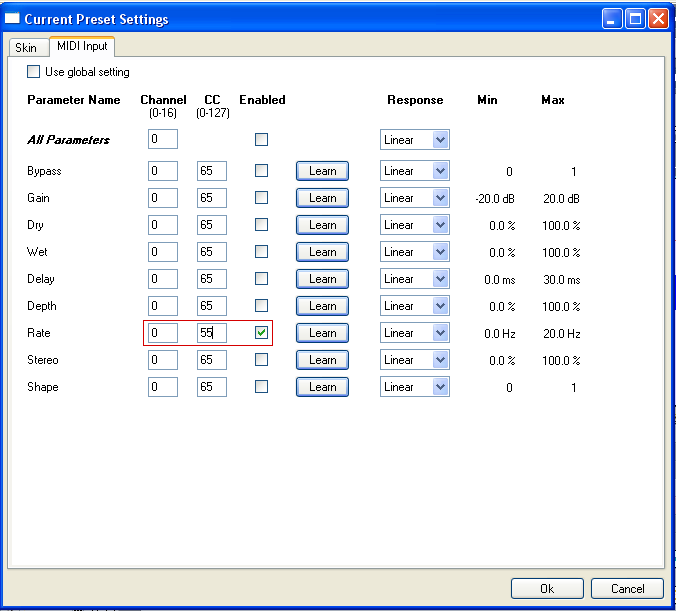Image resolution: width=676 pixels, height=611 pixels.
Task: Focus the Depth Channel field
Action: (x=163, y=306)
